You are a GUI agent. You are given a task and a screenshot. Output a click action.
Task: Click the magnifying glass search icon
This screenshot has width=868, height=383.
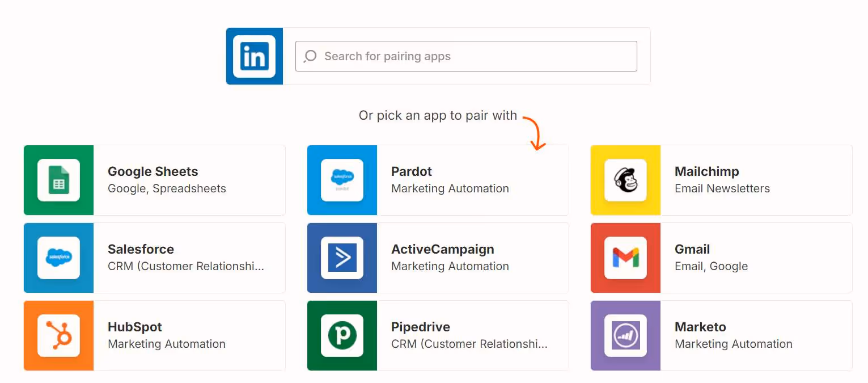[310, 56]
